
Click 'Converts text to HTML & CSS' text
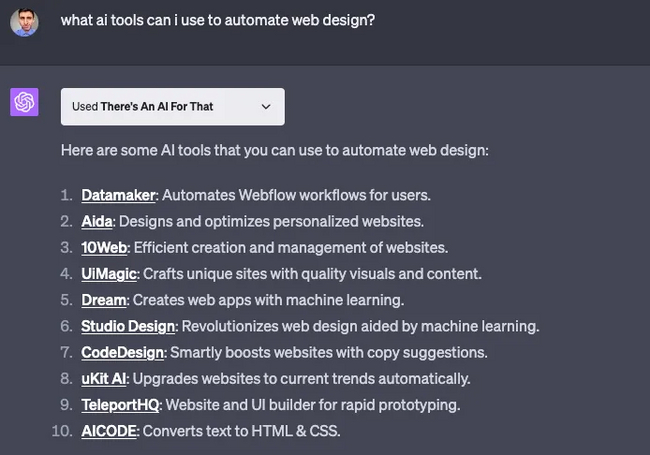click(x=241, y=431)
